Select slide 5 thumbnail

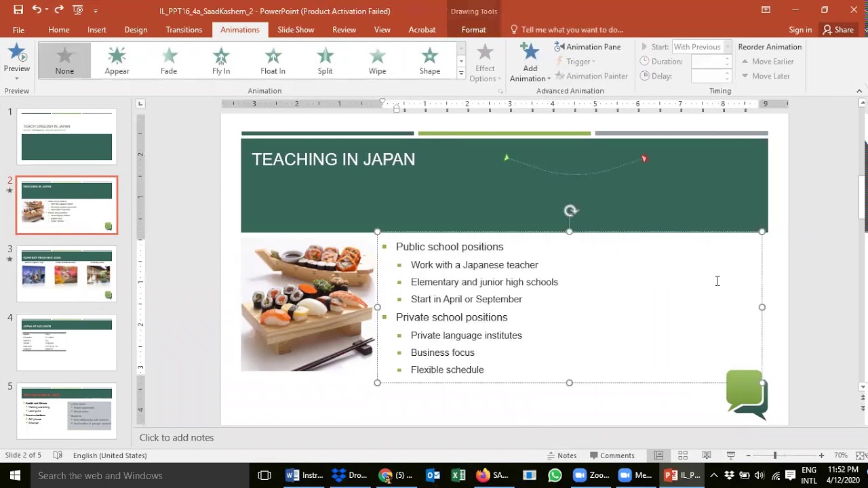66,411
